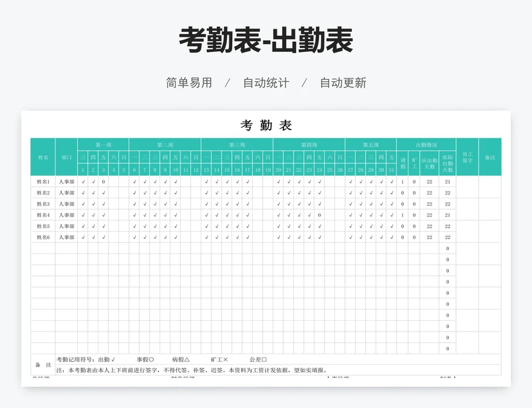Click the 实际出勤天数 sub-header
The image size is (532, 408).
[448, 164]
